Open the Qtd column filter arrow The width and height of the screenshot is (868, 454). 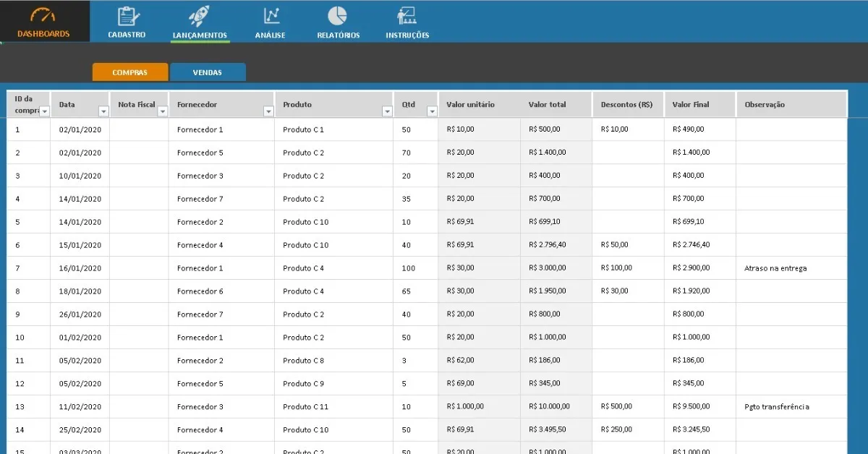click(432, 111)
